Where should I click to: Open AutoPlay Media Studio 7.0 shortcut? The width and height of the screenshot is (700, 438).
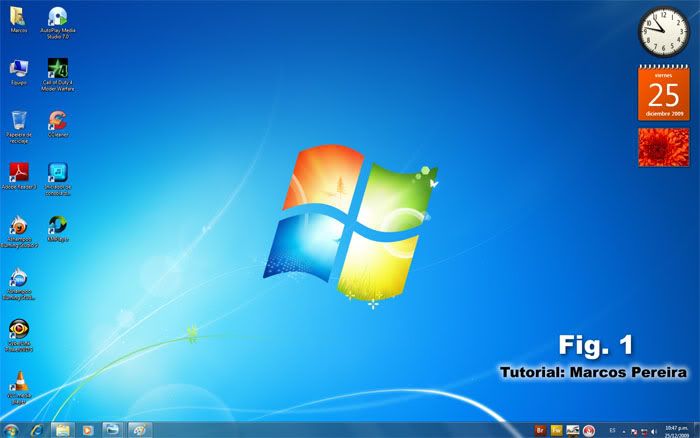tap(58, 22)
